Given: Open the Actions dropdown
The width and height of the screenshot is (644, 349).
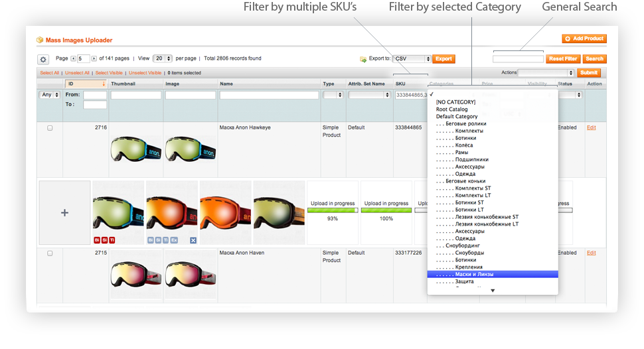Looking at the screenshot, I should 546,73.
